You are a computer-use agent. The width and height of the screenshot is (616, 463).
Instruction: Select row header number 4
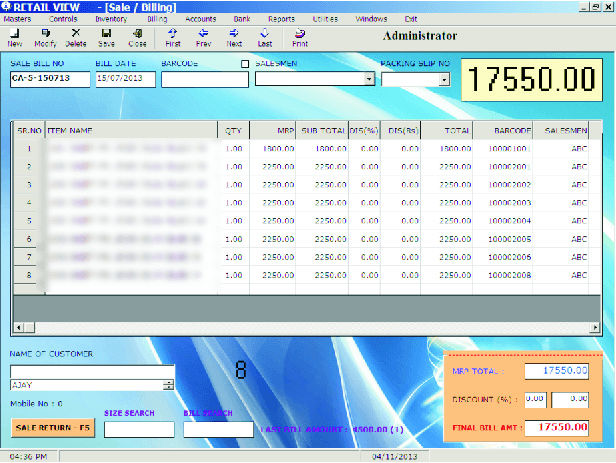[x=29, y=203]
